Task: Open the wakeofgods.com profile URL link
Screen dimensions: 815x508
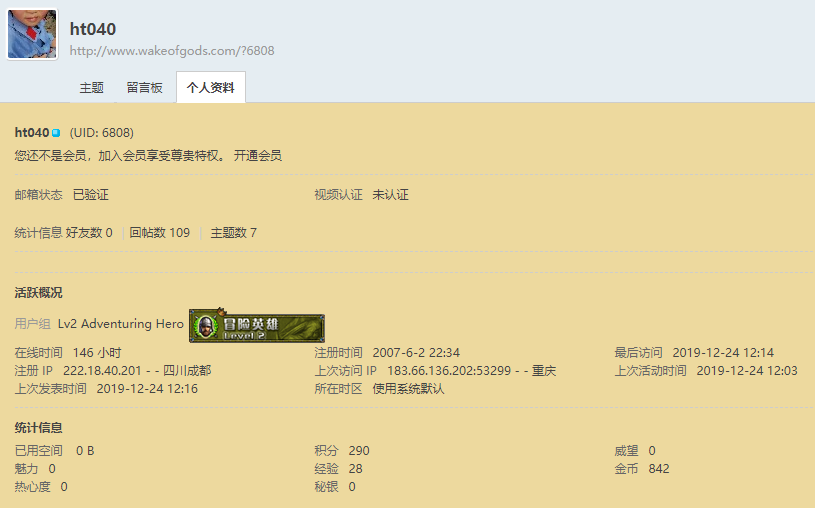Action: pyautogui.click(x=171, y=51)
